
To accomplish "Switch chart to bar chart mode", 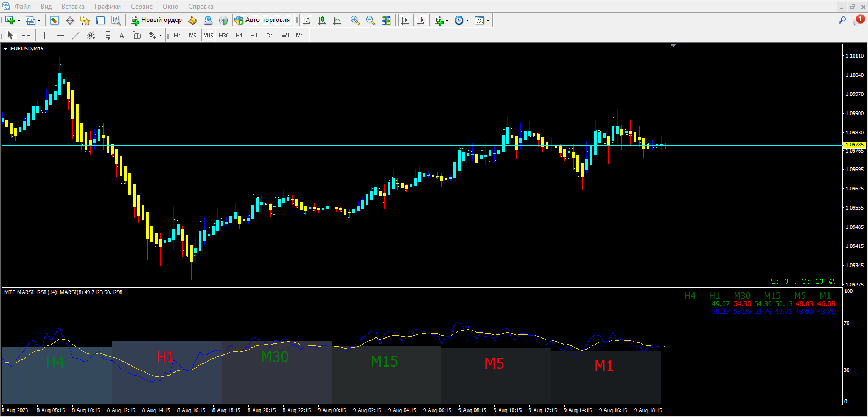I will pyautogui.click(x=306, y=20).
